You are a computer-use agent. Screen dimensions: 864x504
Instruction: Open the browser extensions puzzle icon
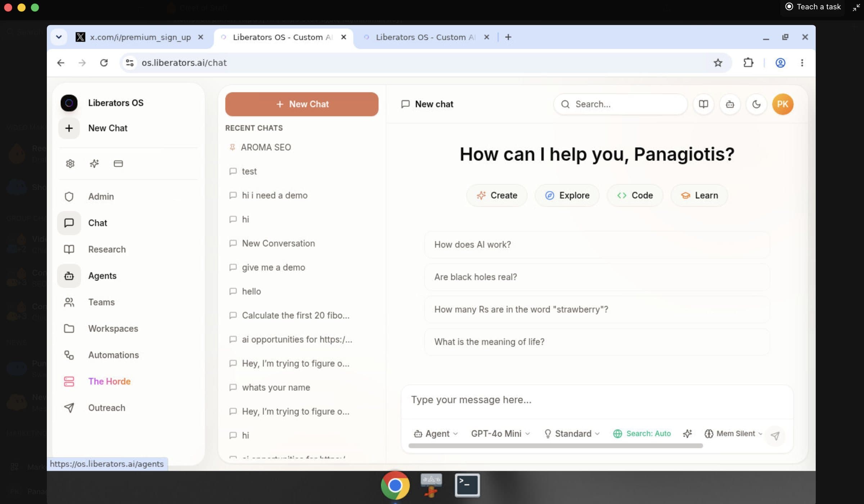tap(748, 63)
